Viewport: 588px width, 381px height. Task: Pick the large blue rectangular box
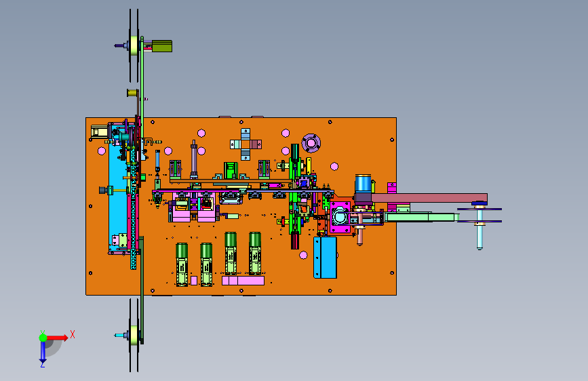click(325, 257)
